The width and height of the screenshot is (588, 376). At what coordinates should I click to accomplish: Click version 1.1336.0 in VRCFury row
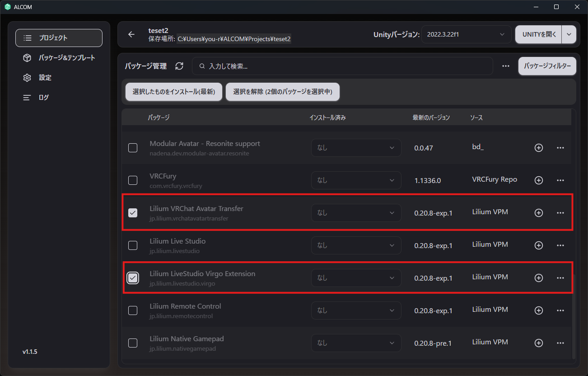pyautogui.click(x=427, y=180)
